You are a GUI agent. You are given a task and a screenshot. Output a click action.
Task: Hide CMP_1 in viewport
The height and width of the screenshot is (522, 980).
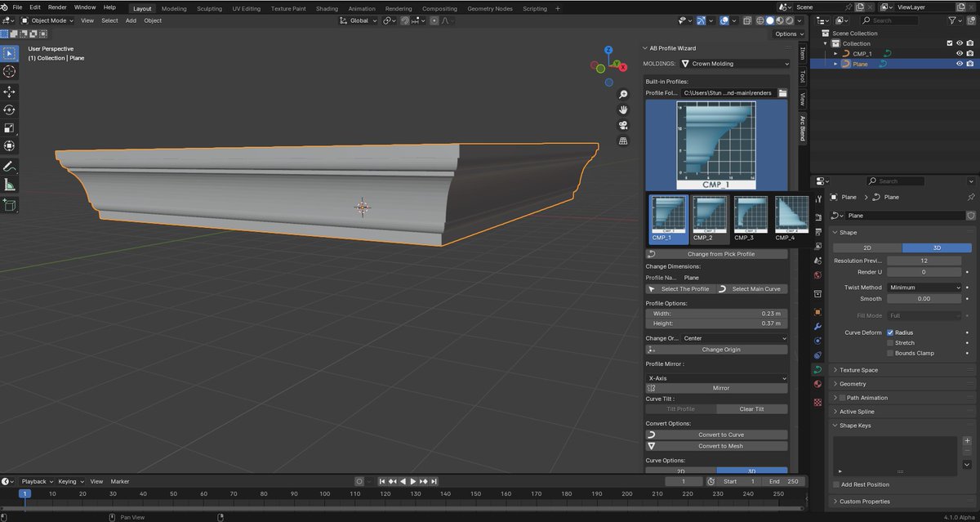pos(959,53)
